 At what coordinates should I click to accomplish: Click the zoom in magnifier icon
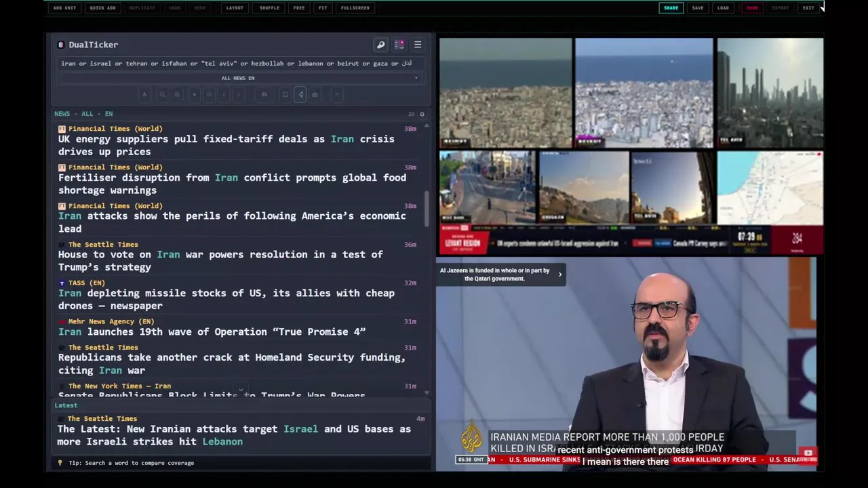(x=178, y=95)
